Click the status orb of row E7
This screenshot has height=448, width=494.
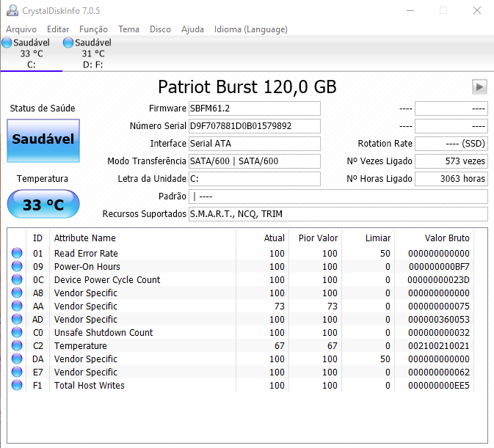17,372
